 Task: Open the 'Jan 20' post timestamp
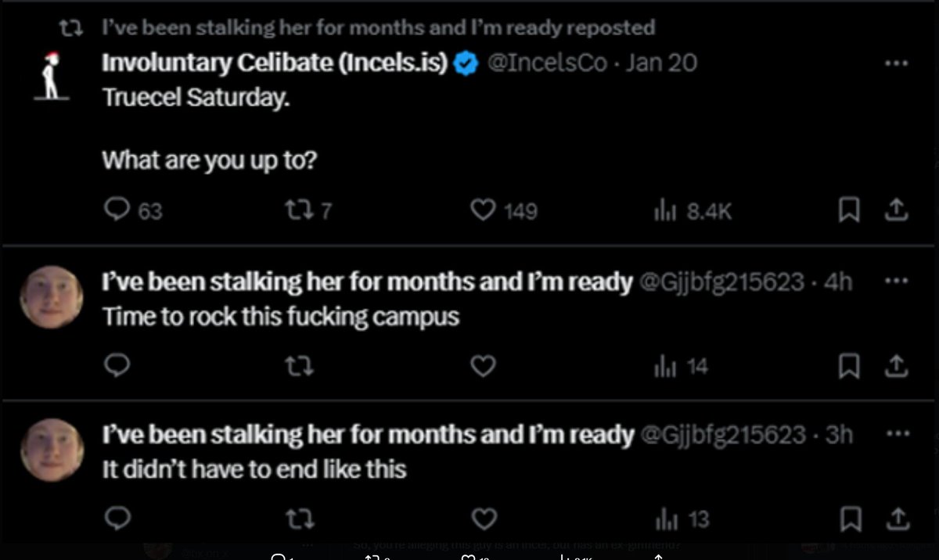pyautogui.click(x=661, y=63)
